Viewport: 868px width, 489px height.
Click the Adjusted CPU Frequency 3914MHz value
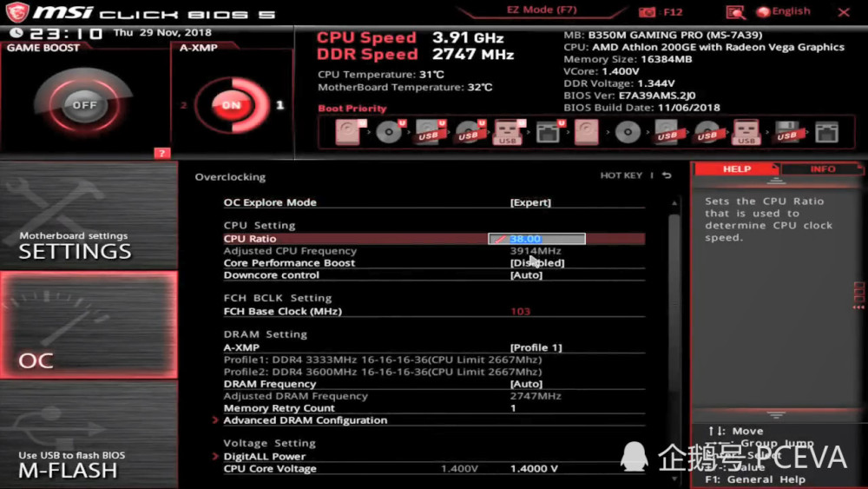536,251
